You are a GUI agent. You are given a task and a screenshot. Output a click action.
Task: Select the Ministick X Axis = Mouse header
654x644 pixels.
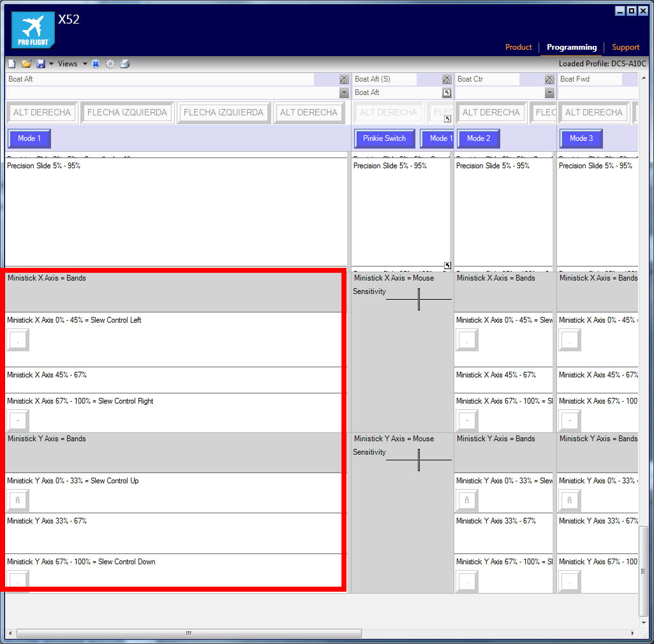pyautogui.click(x=394, y=278)
